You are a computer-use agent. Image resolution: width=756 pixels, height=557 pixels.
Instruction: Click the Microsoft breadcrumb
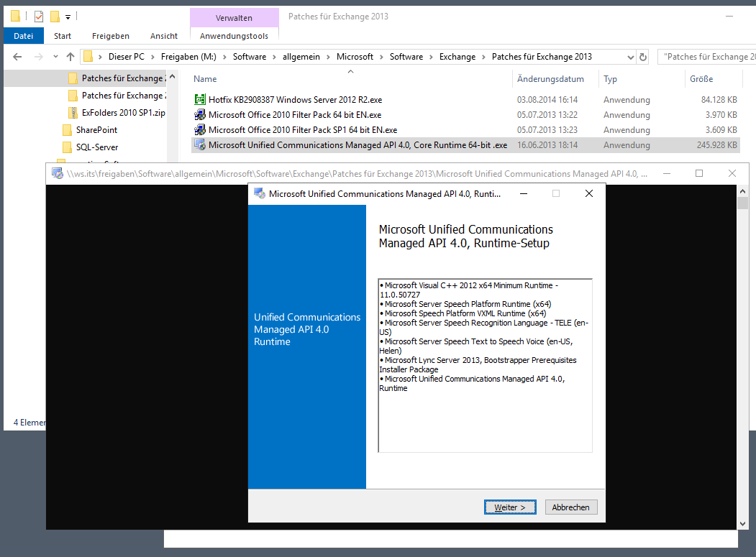(x=355, y=57)
